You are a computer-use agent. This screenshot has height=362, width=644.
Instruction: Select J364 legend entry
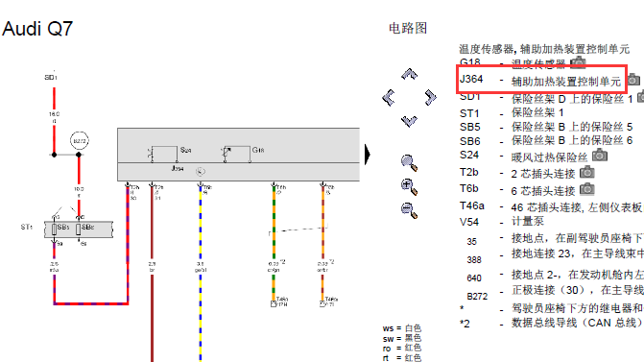coord(541,80)
